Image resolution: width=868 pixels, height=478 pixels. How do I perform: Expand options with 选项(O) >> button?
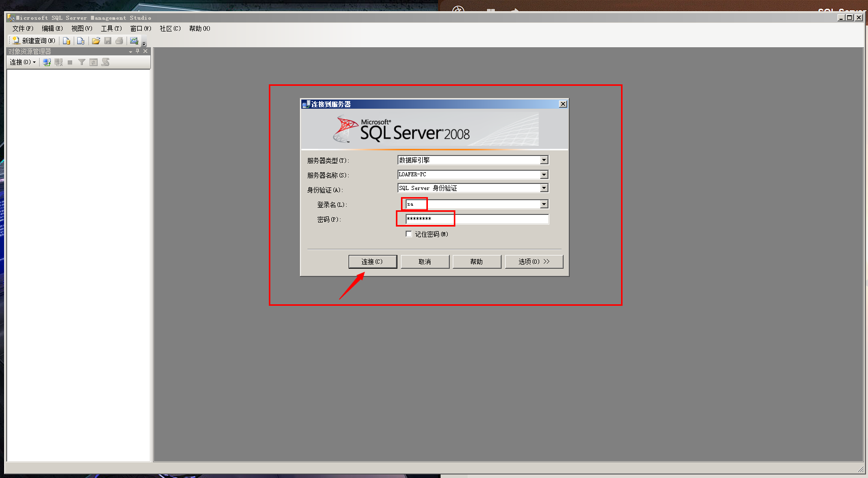[x=534, y=262]
